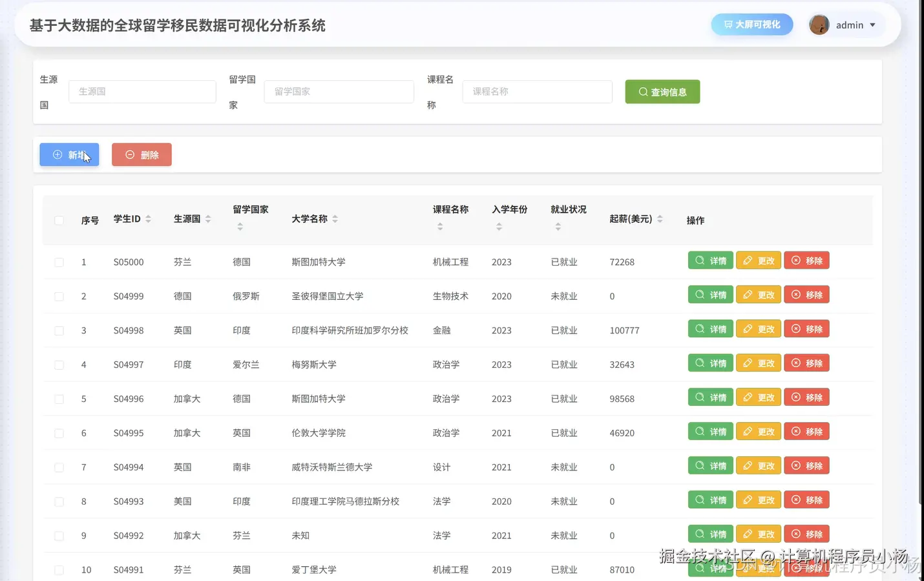924x581 pixels.
Task: Click the admin avatar picture in the header
Action: click(819, 24)
